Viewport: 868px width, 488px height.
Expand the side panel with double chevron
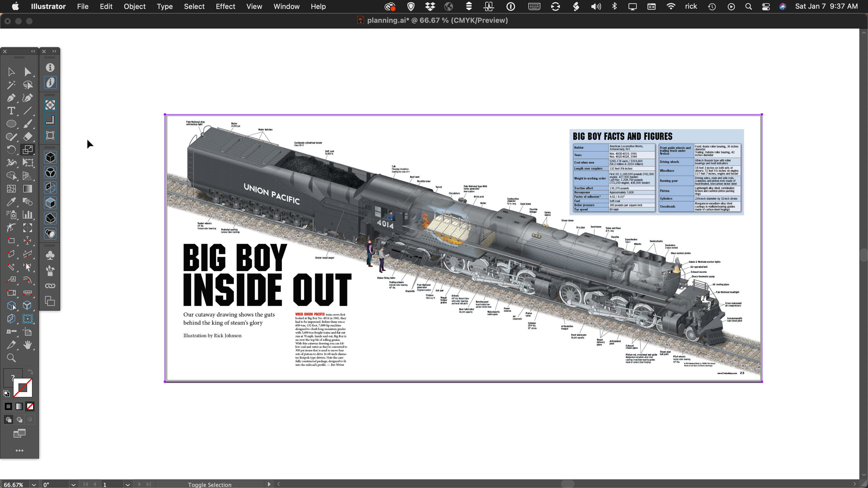click(x=55, y=51)
